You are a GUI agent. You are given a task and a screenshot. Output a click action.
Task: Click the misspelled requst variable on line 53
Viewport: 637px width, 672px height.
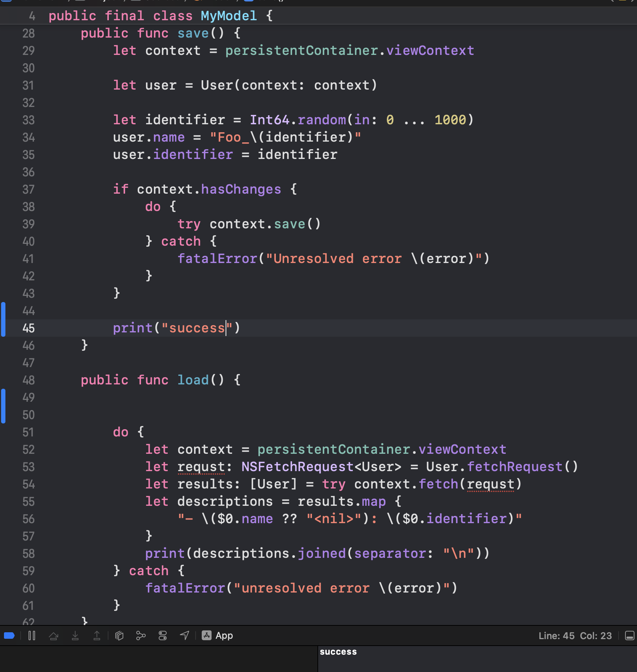(x=201, y=467)
